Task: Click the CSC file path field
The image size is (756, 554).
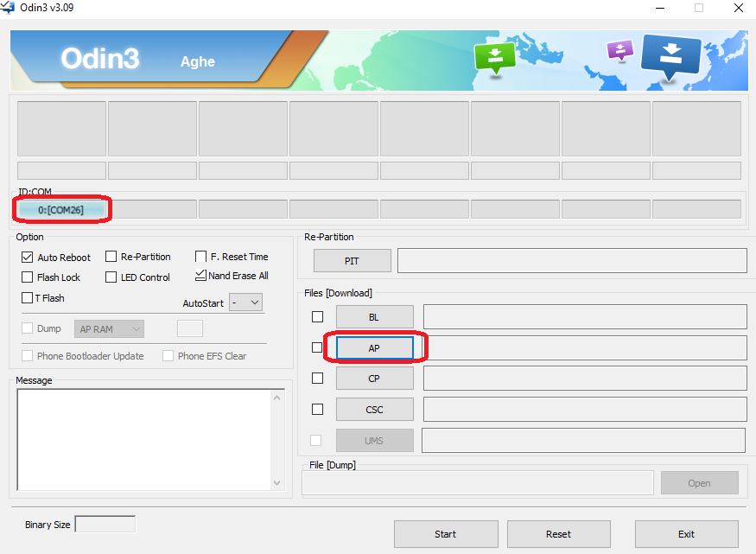Action: (585, 409)
